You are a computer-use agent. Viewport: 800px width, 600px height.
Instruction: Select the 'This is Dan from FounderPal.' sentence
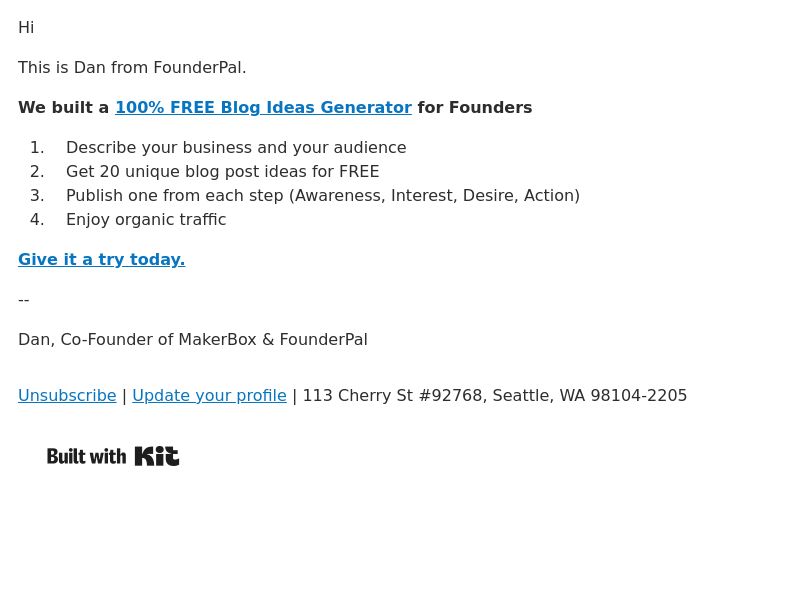coord(132,67)
